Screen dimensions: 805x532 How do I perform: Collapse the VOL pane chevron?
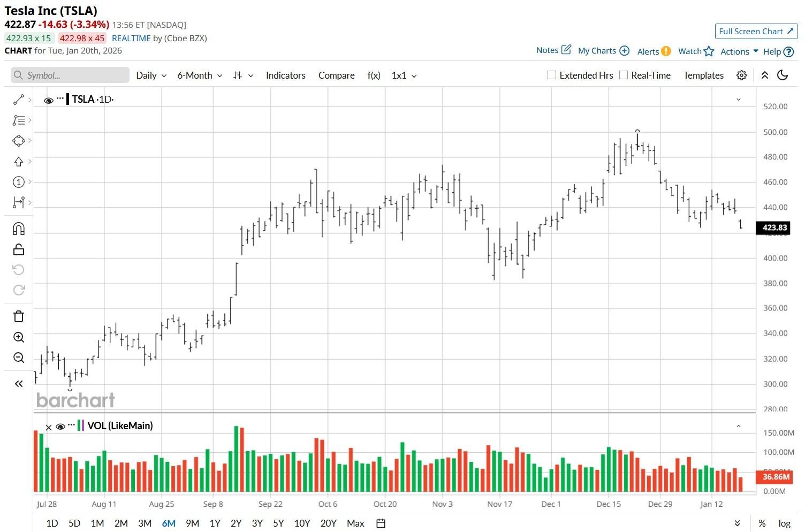point(739,427)
